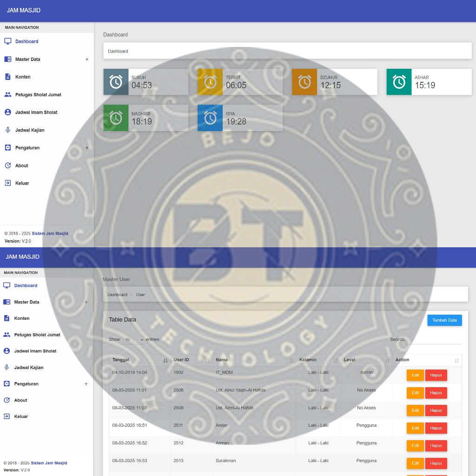Click the Jadwal Kajian microphone icon, Master User page
Screen dimensions: 476x476
click(x=7, y=367)
